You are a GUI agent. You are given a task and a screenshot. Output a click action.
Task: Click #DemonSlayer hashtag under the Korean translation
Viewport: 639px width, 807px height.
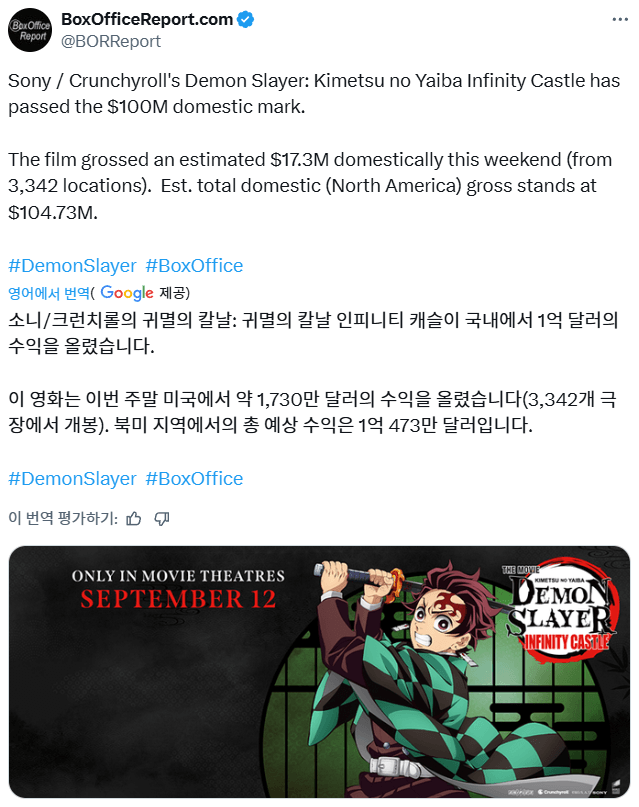pyautogui.click(x=73, y=479)
